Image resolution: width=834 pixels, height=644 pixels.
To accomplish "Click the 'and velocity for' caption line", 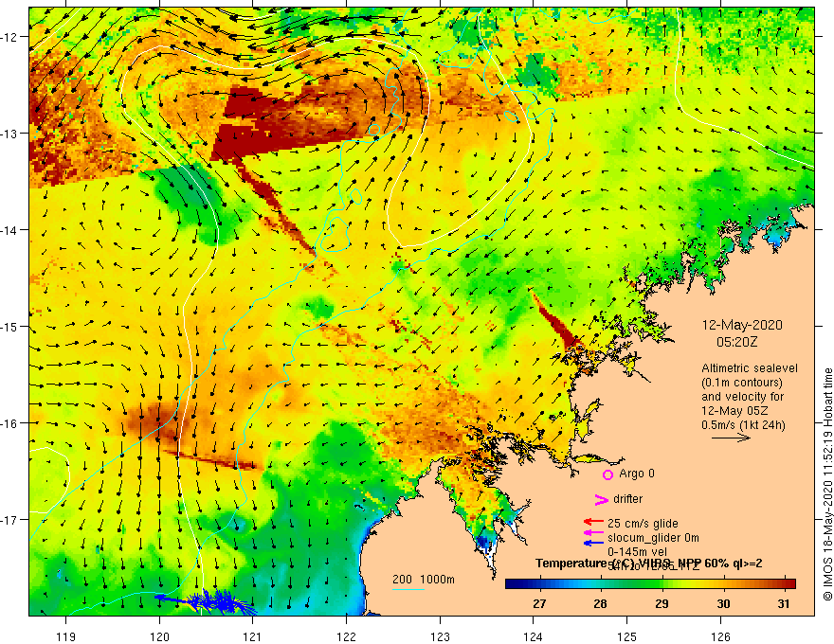I will point(742,397).
